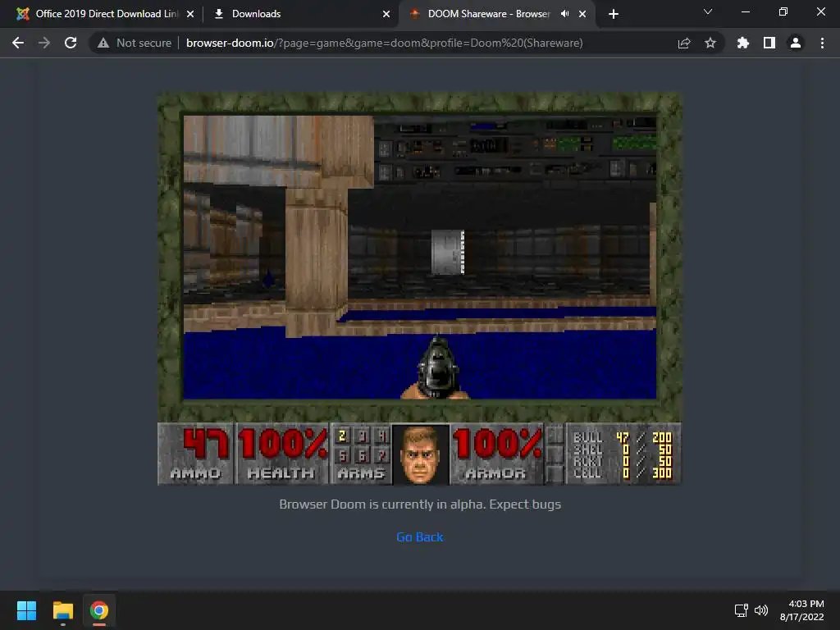The width and height of the screenshot is (840, 630).
Task: Select the DOOM Shareware tab
Action: [496, 14]
